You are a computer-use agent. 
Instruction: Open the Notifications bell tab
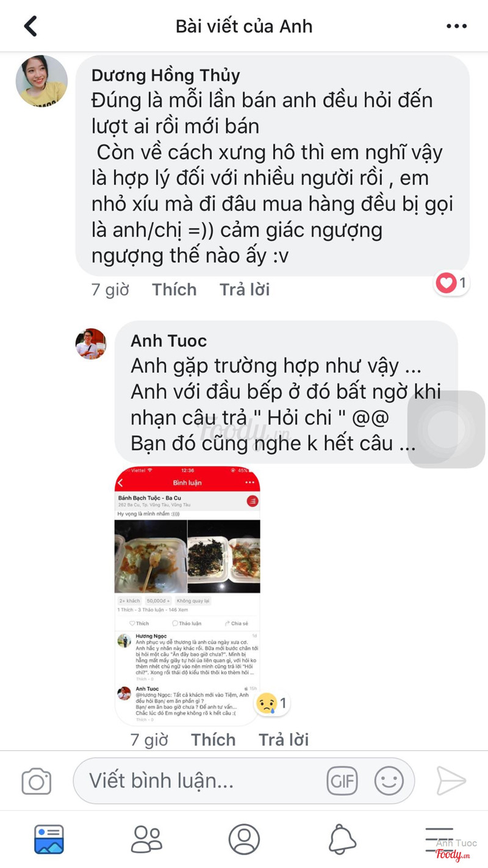point(342,839)
